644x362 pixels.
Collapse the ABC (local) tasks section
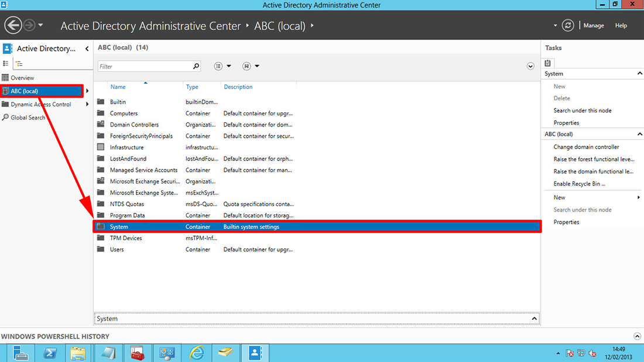pyautogui.click(x=639, y=134)
